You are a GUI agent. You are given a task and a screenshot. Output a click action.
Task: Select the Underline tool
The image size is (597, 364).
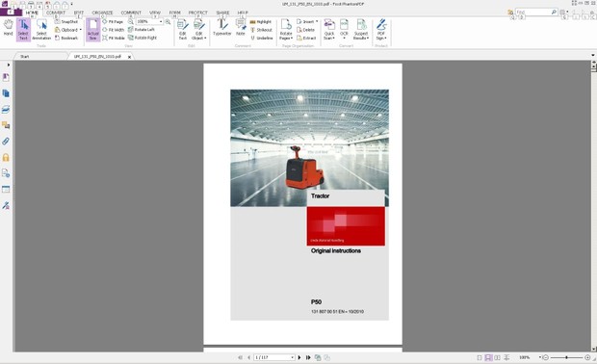[262, 38]
